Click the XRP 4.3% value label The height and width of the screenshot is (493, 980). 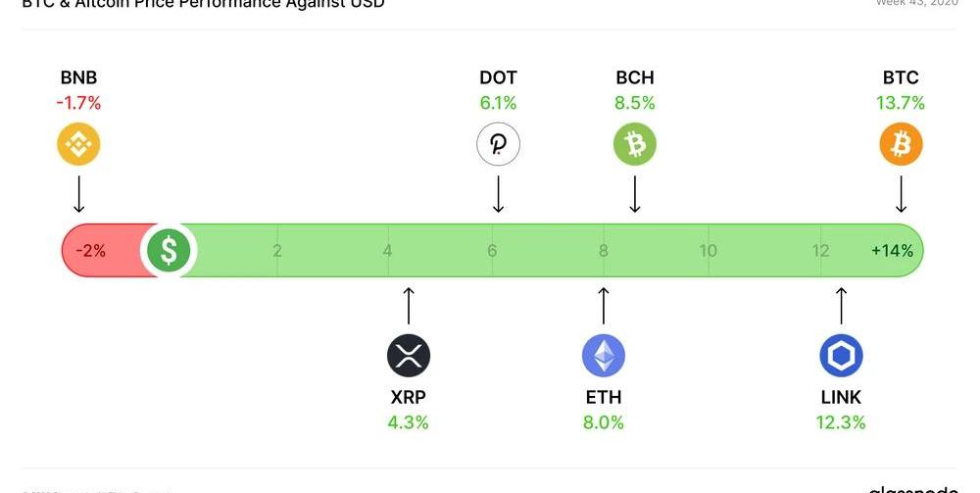tap(409, 422)
